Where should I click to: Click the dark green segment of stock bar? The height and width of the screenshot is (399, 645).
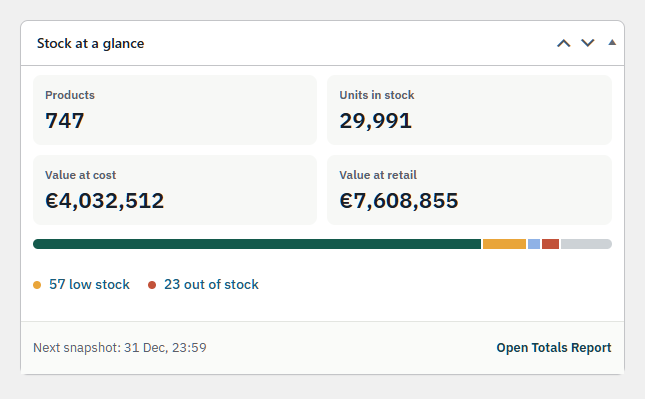[257, 244]
